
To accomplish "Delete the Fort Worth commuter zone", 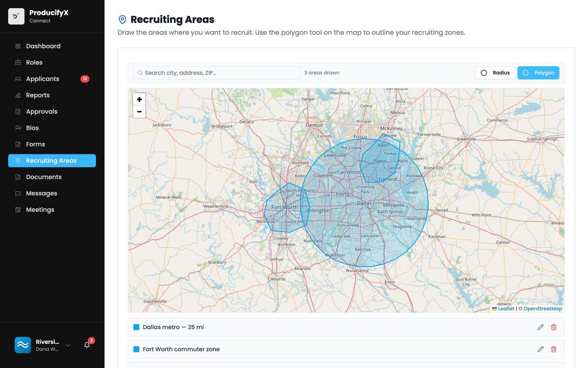I will coord(554,349).
